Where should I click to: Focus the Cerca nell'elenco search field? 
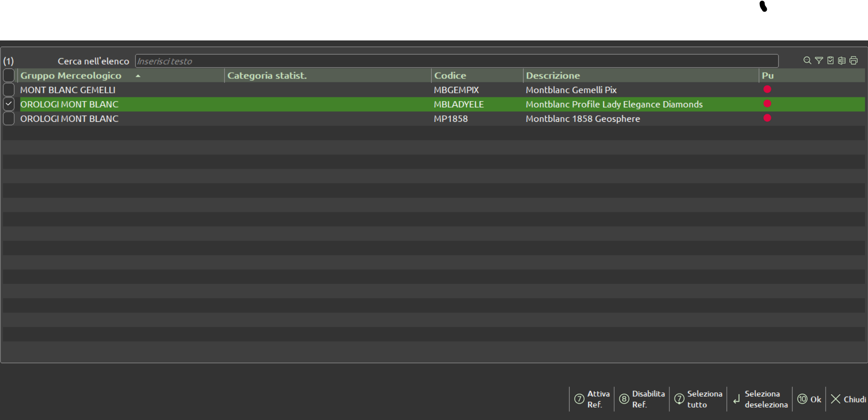pos(456,61)
